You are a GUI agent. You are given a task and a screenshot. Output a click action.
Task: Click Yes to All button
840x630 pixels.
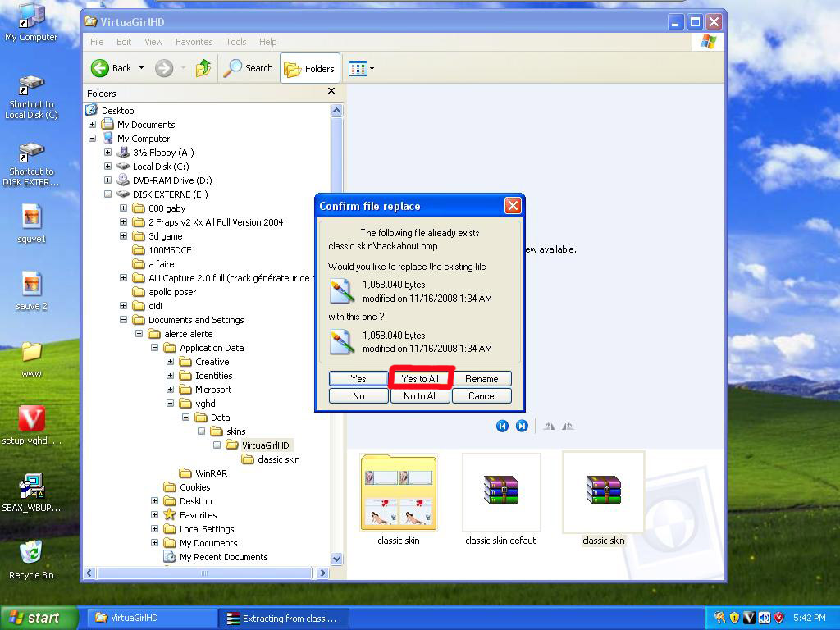tap(420, 378)
